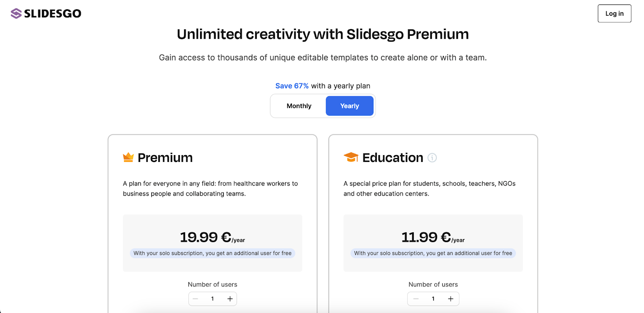Click the Slidesgo logo icon
The height and width of the screenshot is (313, 644).
tap(16, 14)
